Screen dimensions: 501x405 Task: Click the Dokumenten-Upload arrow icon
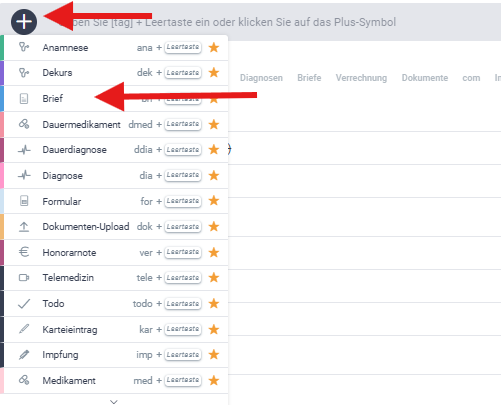[x=24, y=227]
